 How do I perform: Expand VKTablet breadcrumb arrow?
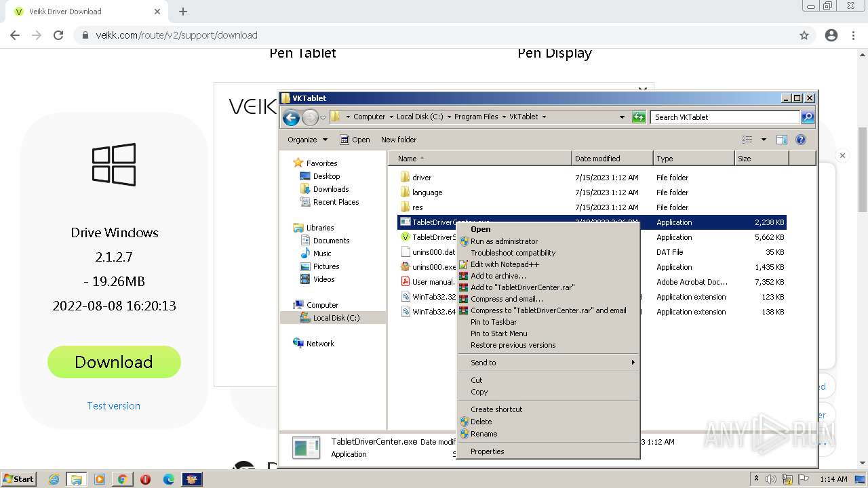pos(544,117)
